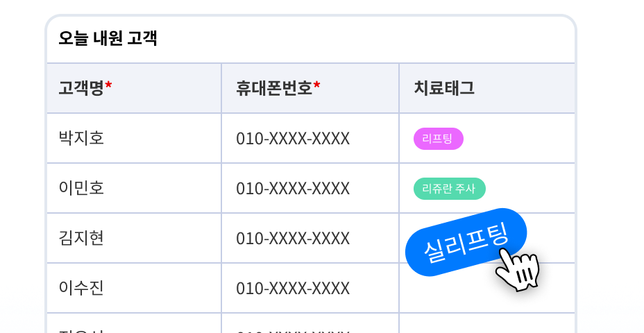Select the blue 실리프팅 tag being dragged

[x=466, y=242]
